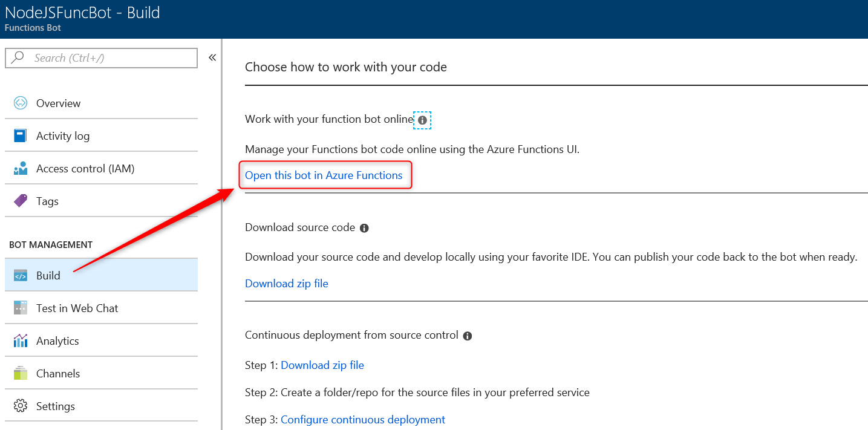Click Configure continuous deployment link

pyautogui.click(x=363, y=420)
